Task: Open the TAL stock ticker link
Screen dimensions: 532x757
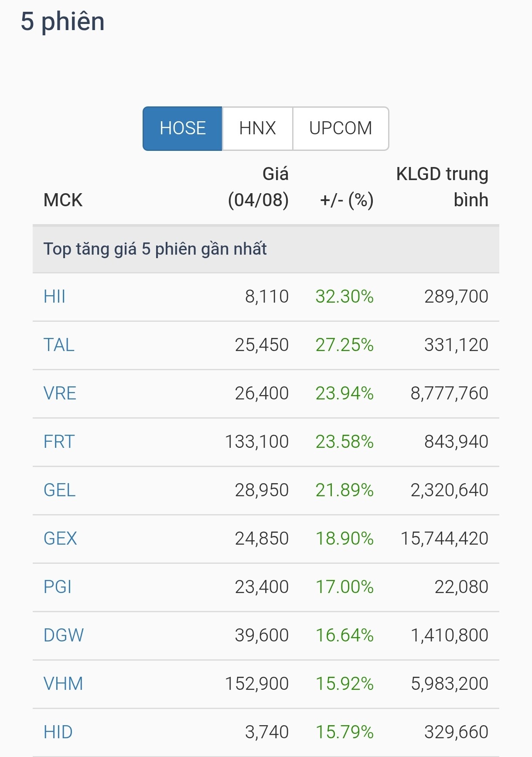Action: [59, 345]
